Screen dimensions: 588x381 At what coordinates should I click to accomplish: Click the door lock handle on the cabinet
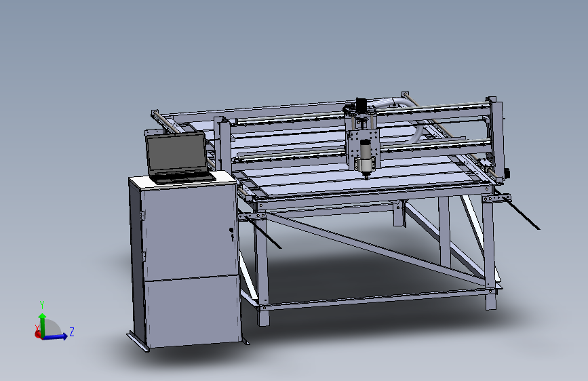(x=232, y=235)
